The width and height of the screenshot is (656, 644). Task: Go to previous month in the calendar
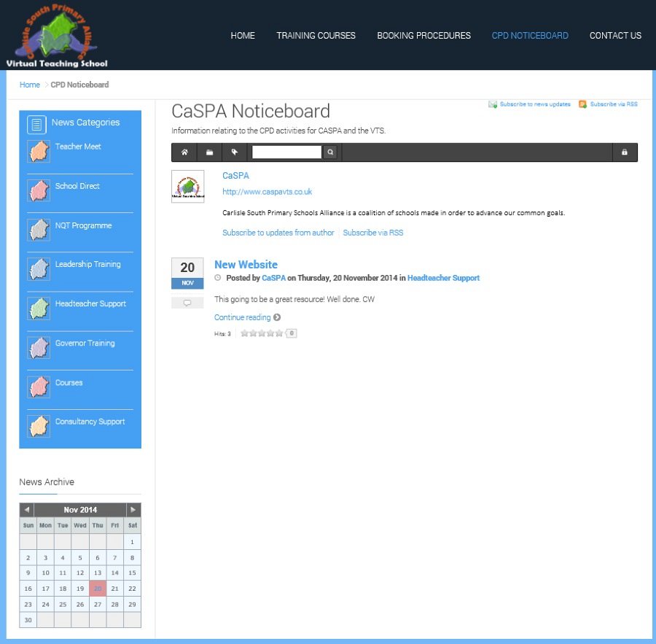coord(27,510)
